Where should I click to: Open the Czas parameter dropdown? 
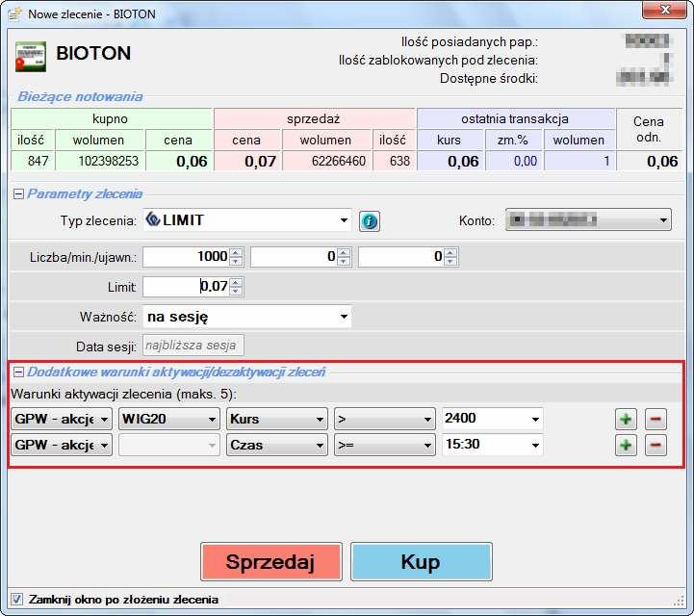click(277, 445)
